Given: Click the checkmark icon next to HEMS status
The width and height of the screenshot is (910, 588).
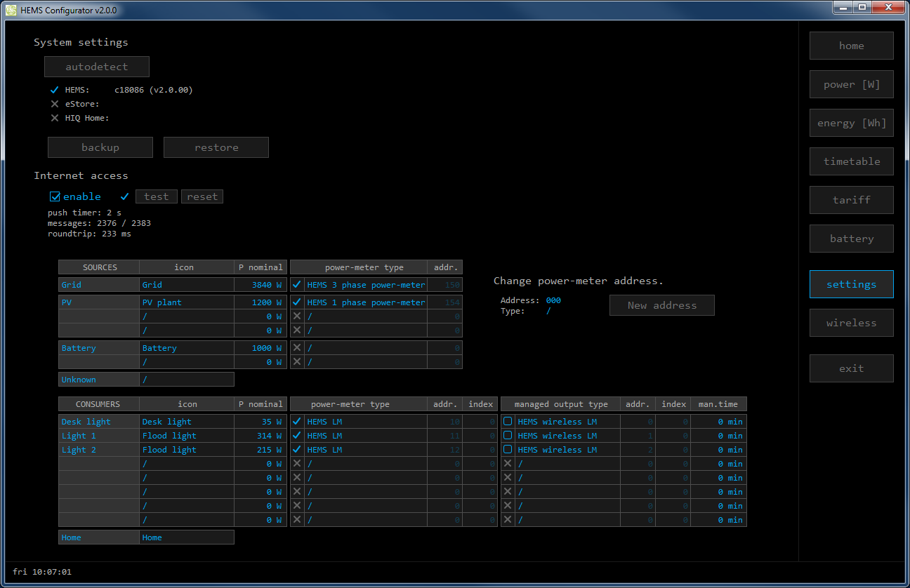Looking at the screenshot, I should pyautogui.click(x=55, y=90).
